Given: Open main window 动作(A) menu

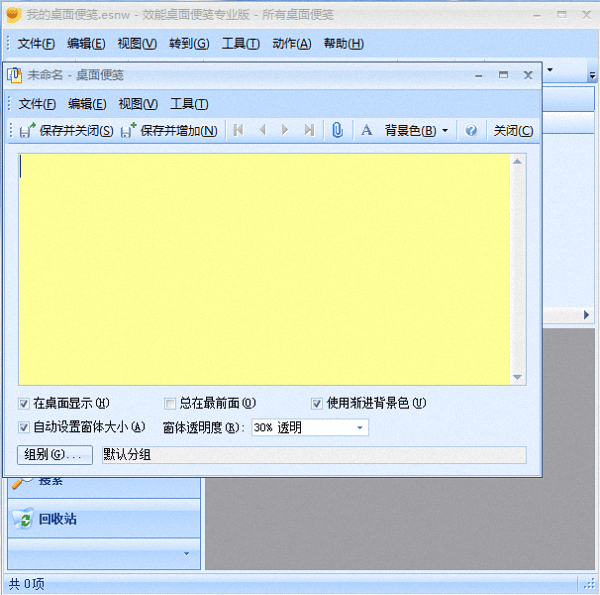Looking at the screenshot, I should (292, 44).
